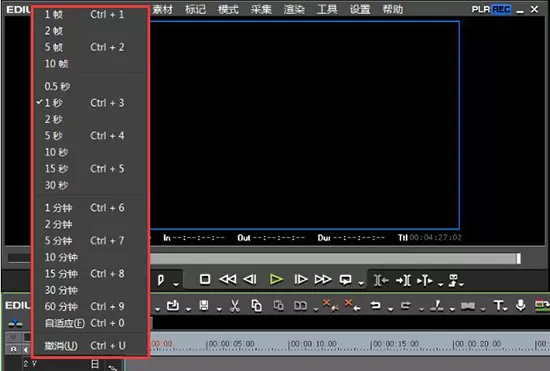Click the Open Project icon
This screenshot has width=550, height=371.
[173, 306]
